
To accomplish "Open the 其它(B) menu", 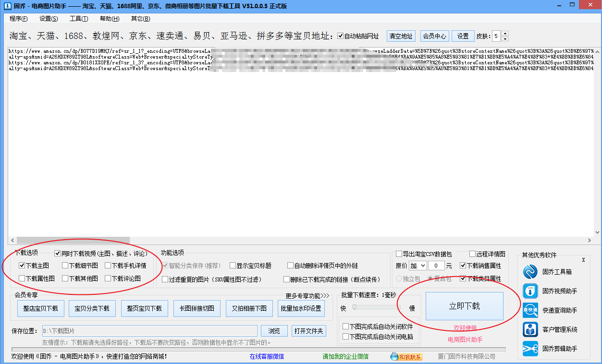I will pos(140,19).
